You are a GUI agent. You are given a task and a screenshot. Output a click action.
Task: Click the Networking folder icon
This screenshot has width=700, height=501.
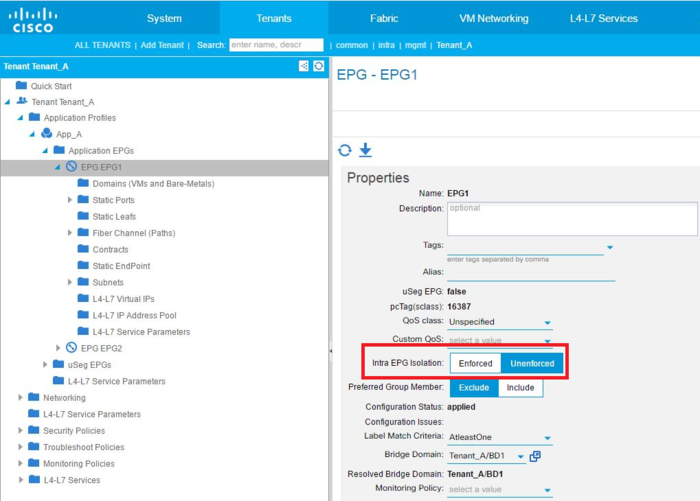click(x=33, y=397)
